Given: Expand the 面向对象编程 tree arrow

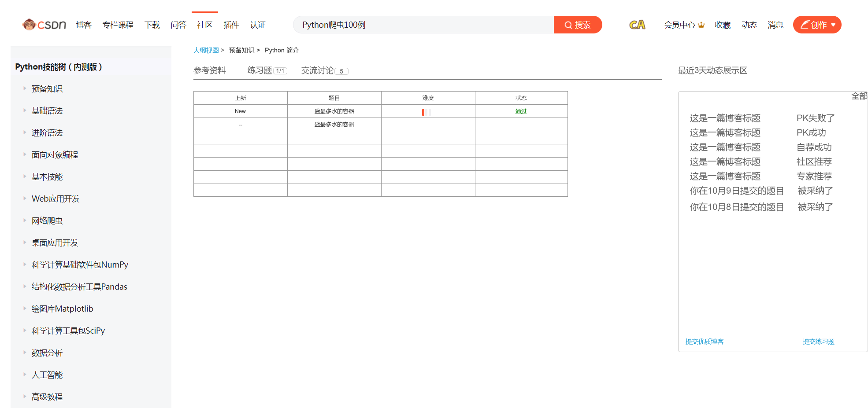Looking at the screenshot, I should (x=25, y=154).
